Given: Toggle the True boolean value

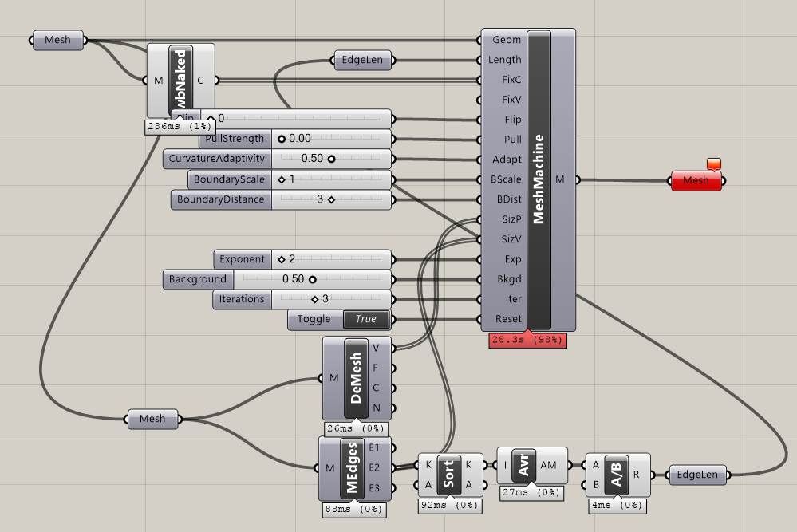Looking at the screenshot, I should pyautogui.click(x=366, y=319).
